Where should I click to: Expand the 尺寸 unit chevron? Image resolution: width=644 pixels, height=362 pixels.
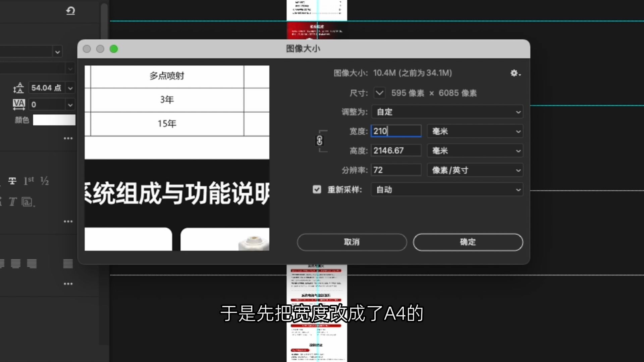(x=379, y=93)
